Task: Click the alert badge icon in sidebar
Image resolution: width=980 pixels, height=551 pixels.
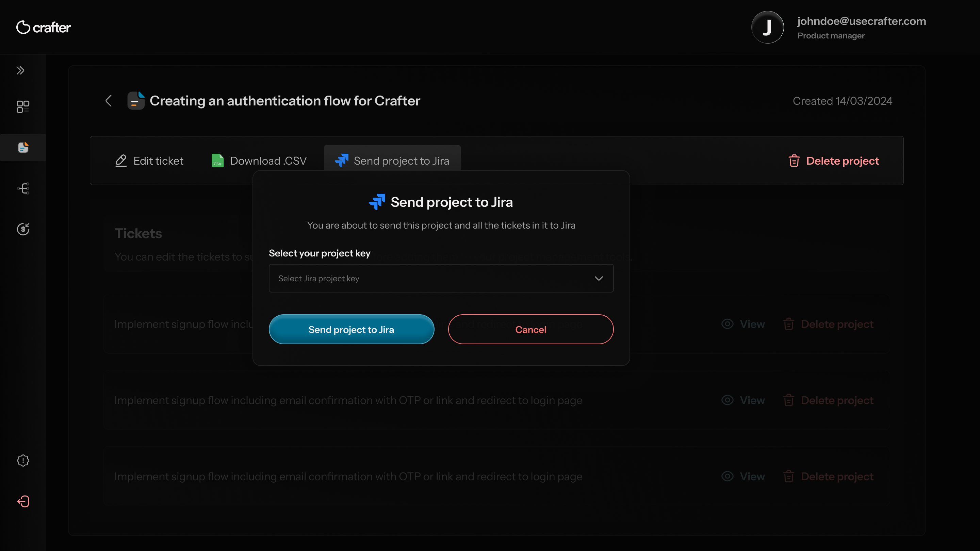Action: [x=23, y=461]
